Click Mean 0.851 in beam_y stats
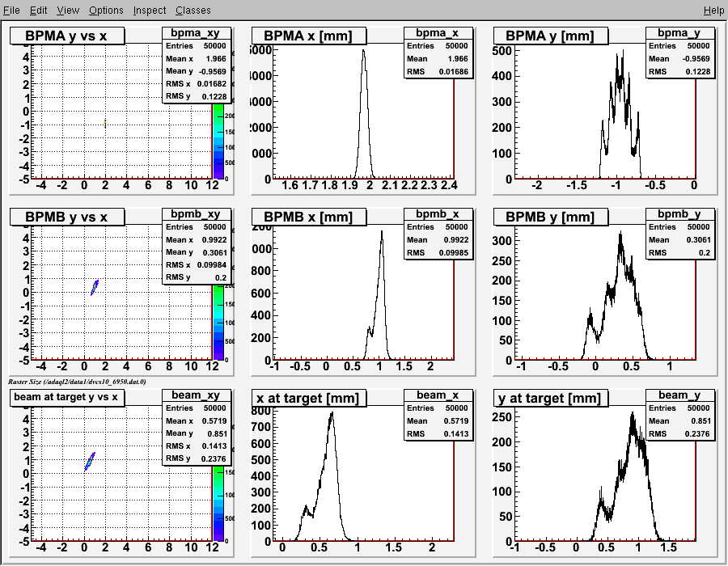Screen dimensions: 728x566 coord(679,420)
